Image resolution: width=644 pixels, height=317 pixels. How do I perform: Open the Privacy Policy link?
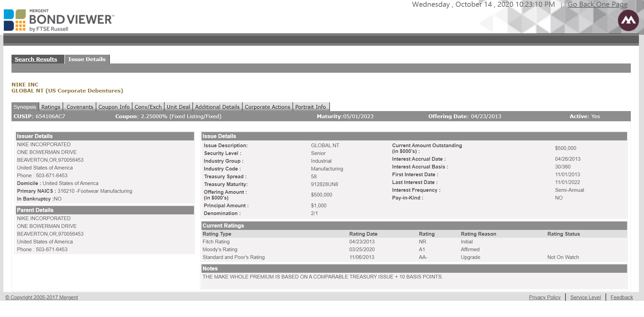(x=545, y=297)
